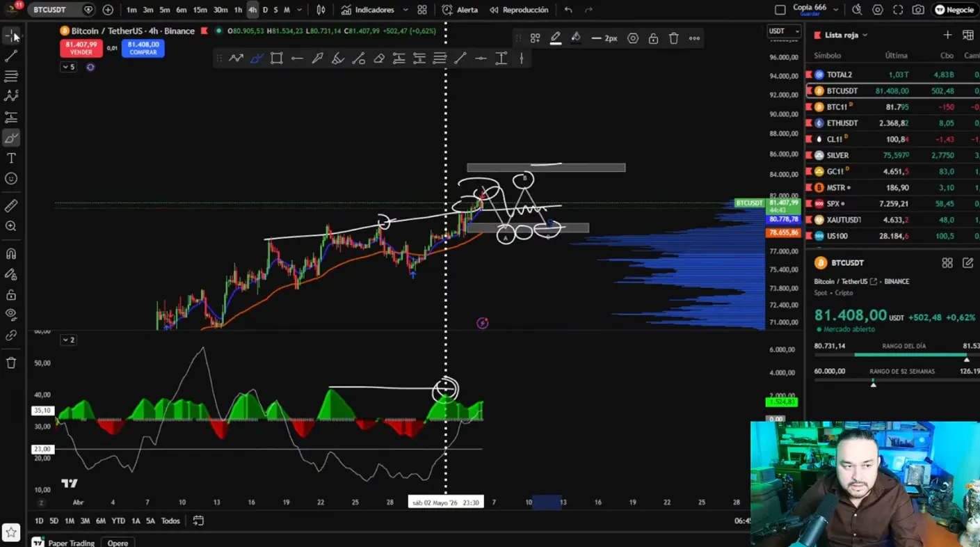This screenshot has height=547, width=980.
Task: Open the emoji and icons tool
Action: point(11,179)
